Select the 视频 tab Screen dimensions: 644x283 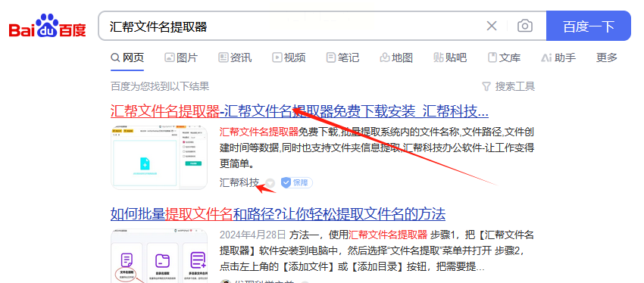[289, 58]
